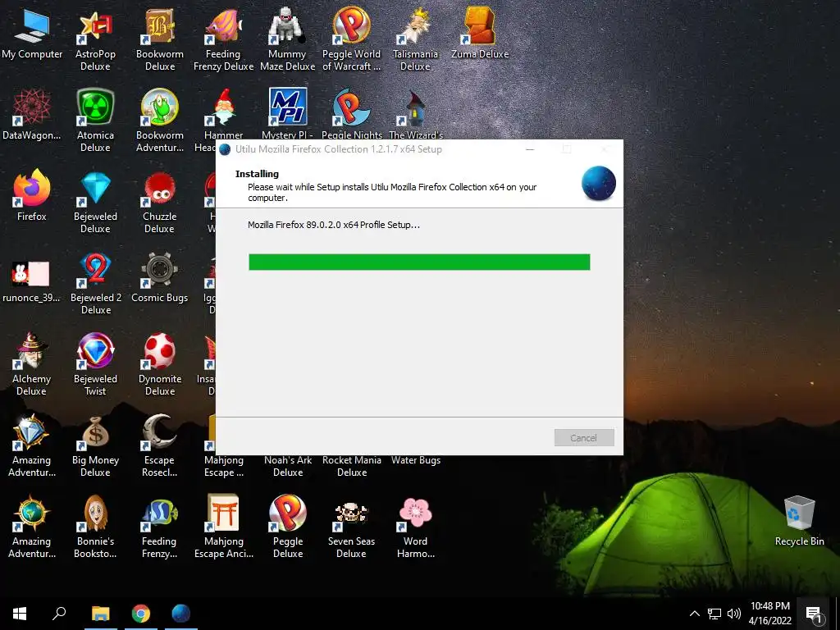This screenshot has height=630, width=840.
Task: Click the installation progress bar
Action: 419,262
